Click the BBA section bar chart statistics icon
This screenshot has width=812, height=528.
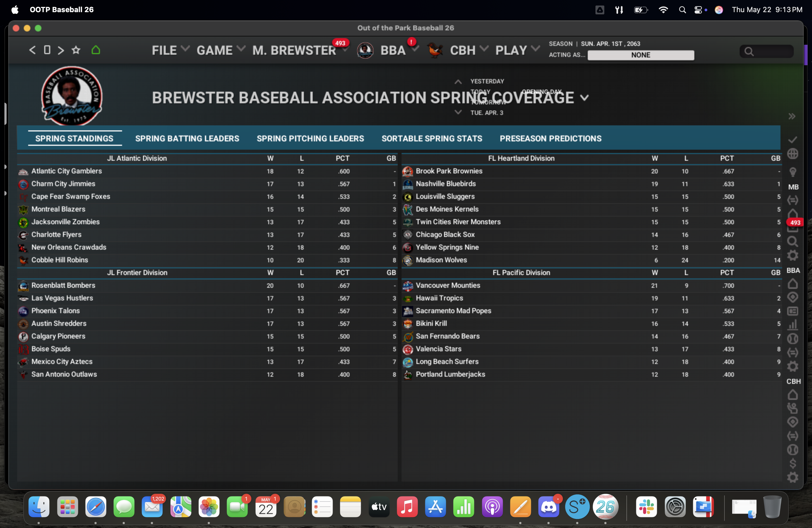tap(793, 325)
